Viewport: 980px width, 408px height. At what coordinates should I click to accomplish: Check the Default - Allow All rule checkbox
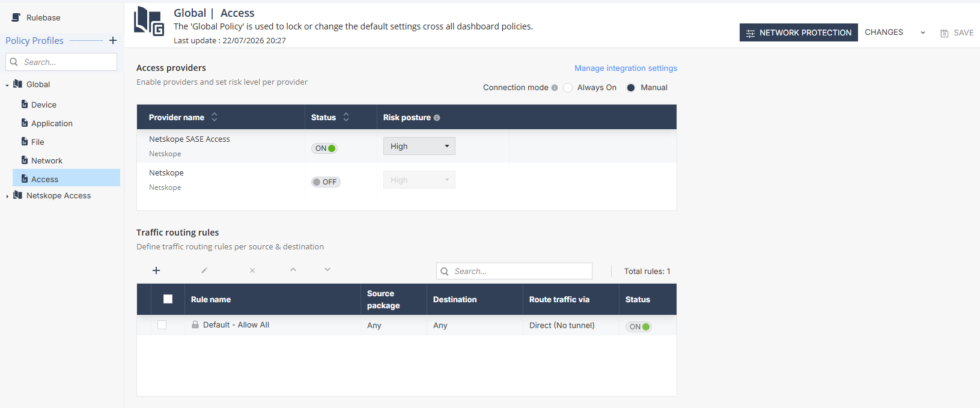coord(162,325)
